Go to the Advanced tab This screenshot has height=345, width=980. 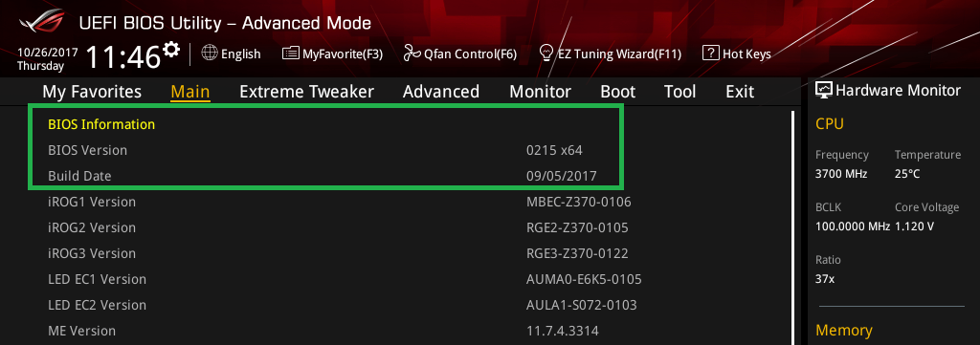point(441,92)
